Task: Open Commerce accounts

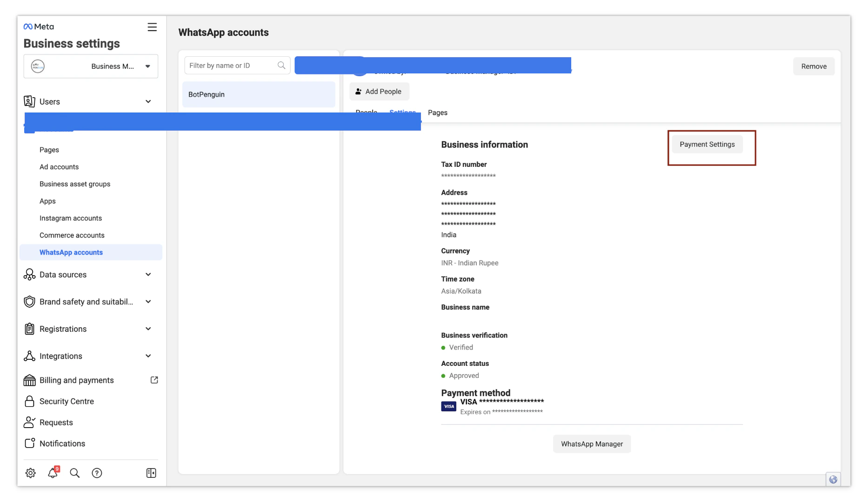Action: (x=72, y=235)
